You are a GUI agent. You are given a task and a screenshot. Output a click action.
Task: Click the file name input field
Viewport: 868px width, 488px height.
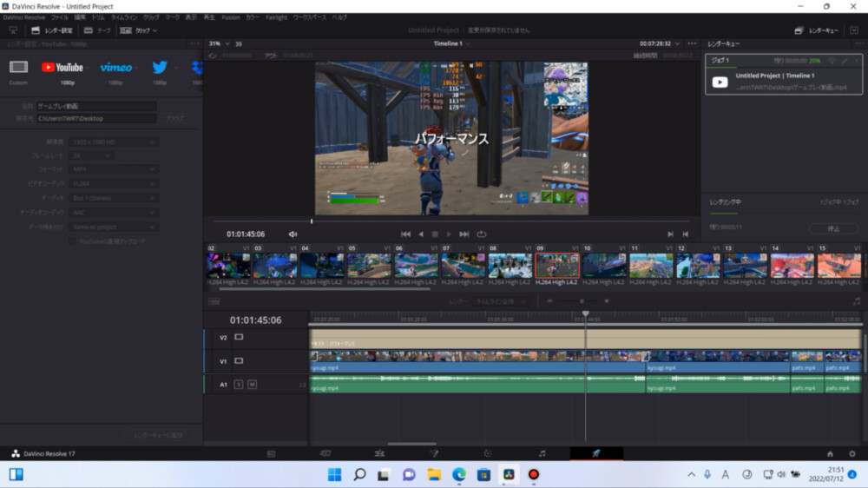96,106
